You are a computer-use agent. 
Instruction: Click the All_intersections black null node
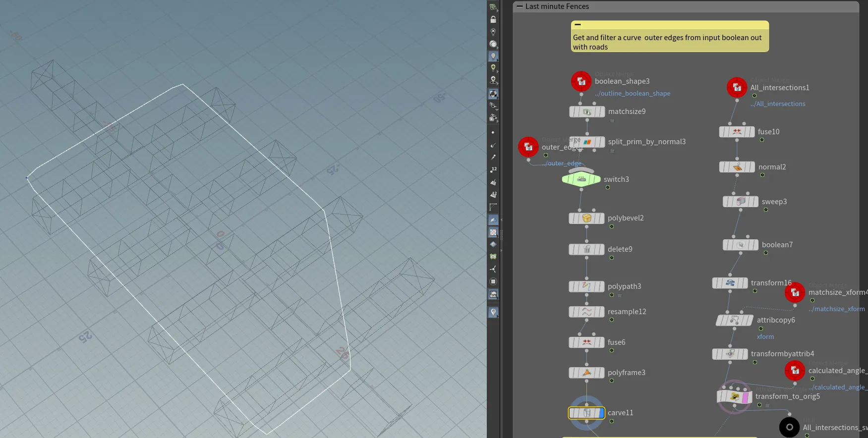[x=789, y=427]
